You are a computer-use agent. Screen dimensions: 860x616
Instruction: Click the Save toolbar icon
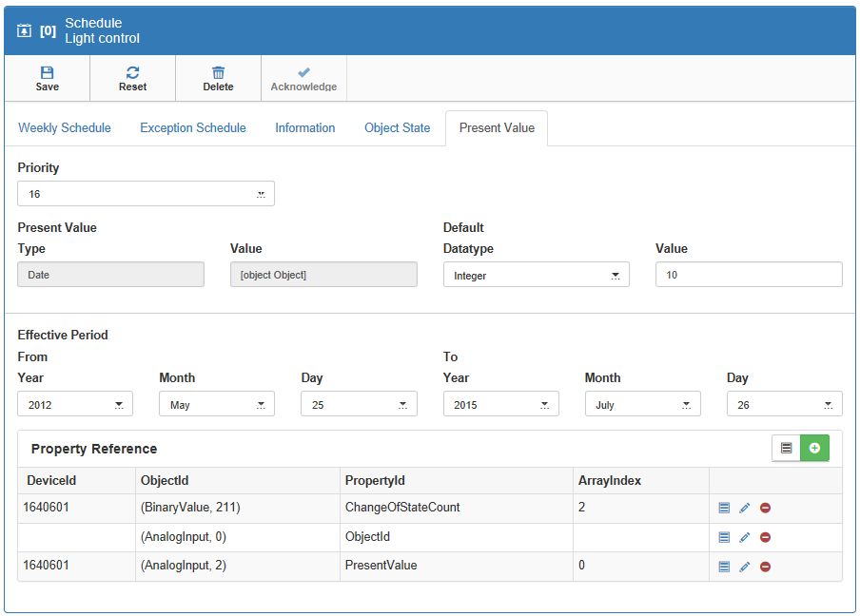coord(47,72)
